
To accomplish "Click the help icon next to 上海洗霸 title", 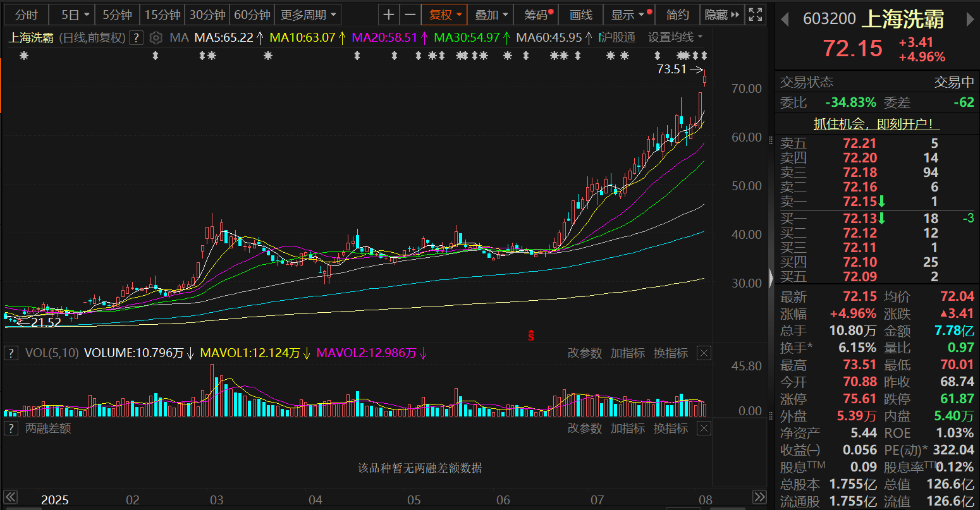I will pos(136,38).
